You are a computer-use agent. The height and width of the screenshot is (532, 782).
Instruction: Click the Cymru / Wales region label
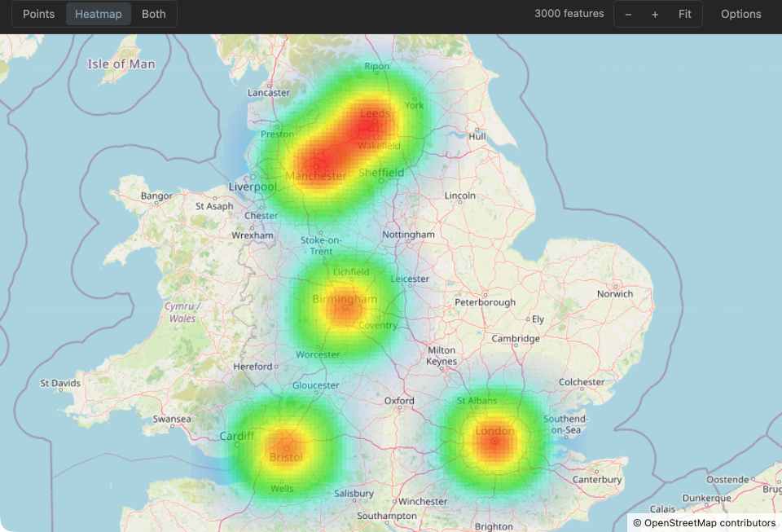click(x=182, y=312)
